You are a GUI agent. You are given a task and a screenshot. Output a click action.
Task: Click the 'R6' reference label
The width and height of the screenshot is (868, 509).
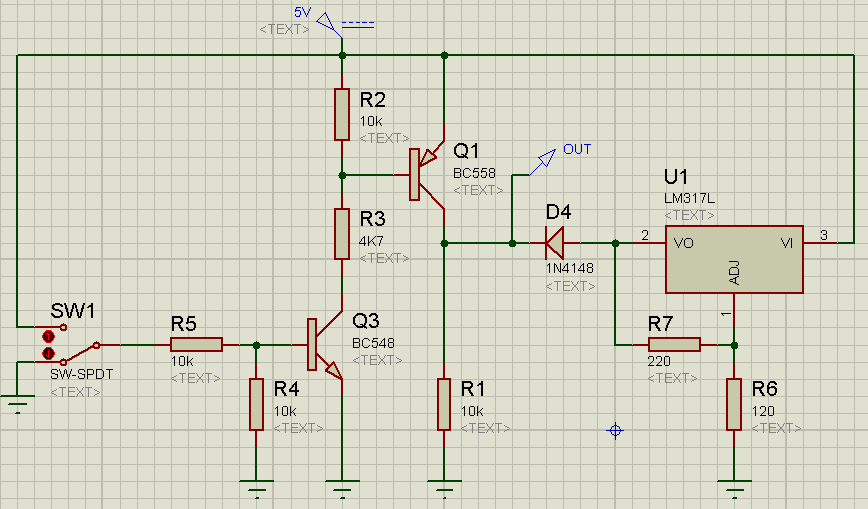pos(764,389)
